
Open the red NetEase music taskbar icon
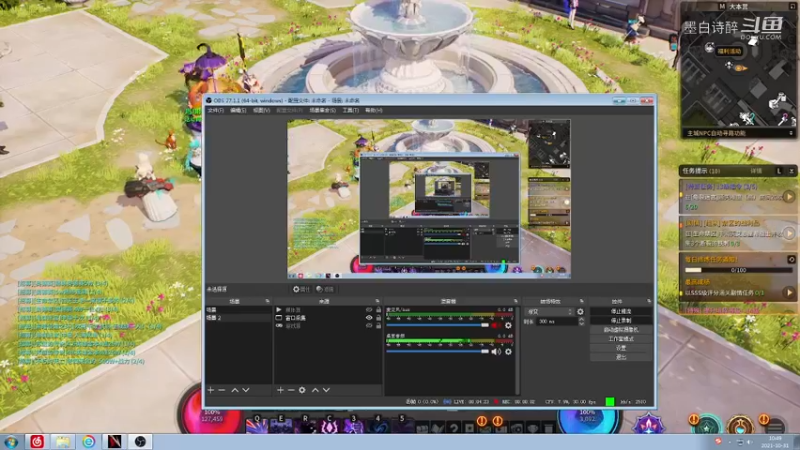click(37, 441)
